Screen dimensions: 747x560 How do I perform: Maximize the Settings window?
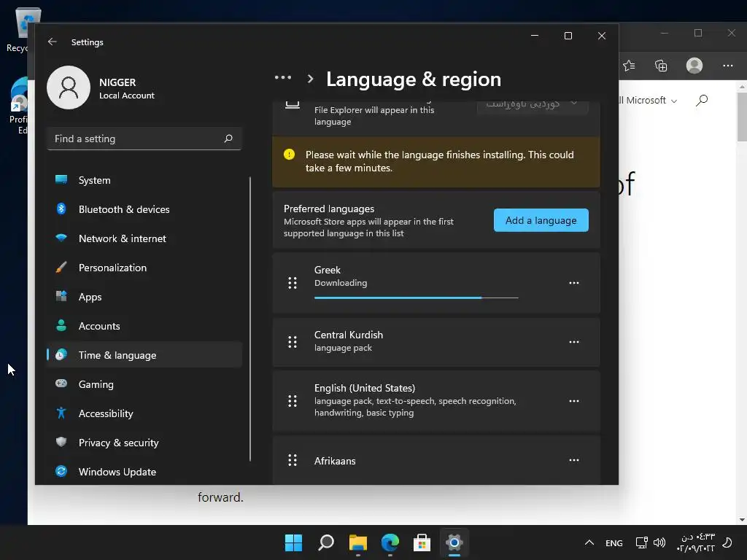tap(568, 36)
